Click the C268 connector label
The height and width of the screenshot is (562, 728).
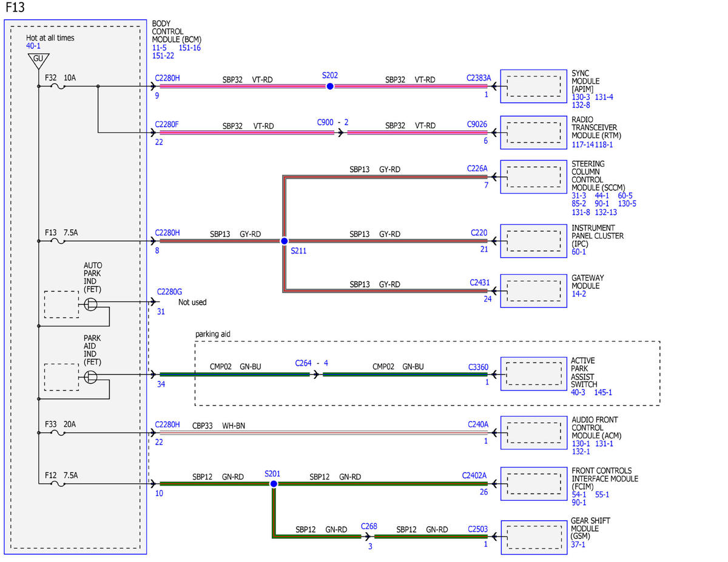[x=369, y=526]
